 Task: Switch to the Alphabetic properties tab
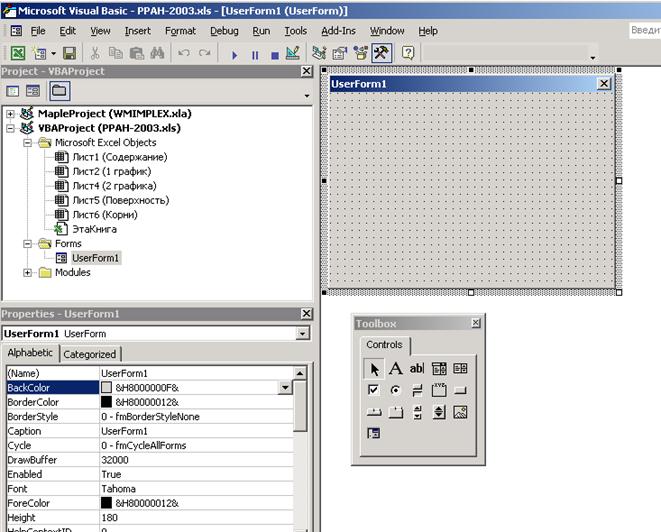[x=30, y=353]
